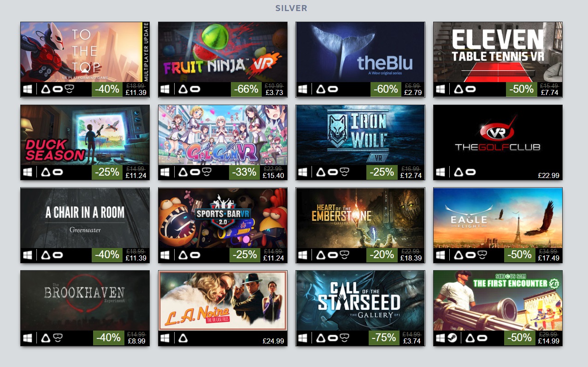The image size is (588, 367).
Task: Click the SILVER section heading
Action: [x=291, y=8]
